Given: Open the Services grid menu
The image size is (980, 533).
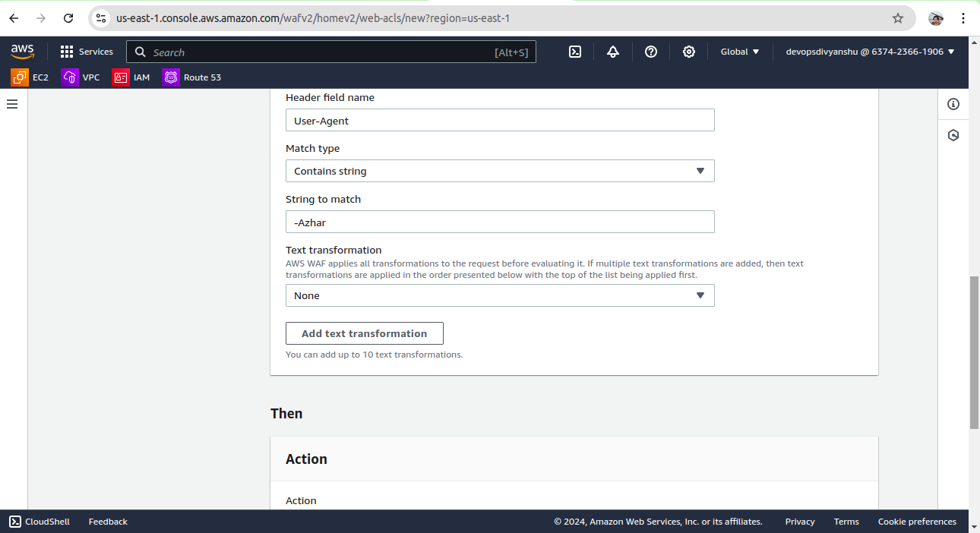Looking at the screenshot, I should point(87,52).
